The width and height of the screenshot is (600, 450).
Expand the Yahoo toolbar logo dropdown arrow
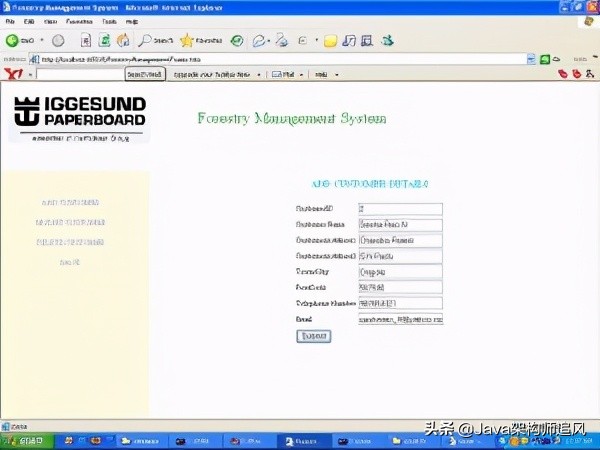tap(29, 75)
